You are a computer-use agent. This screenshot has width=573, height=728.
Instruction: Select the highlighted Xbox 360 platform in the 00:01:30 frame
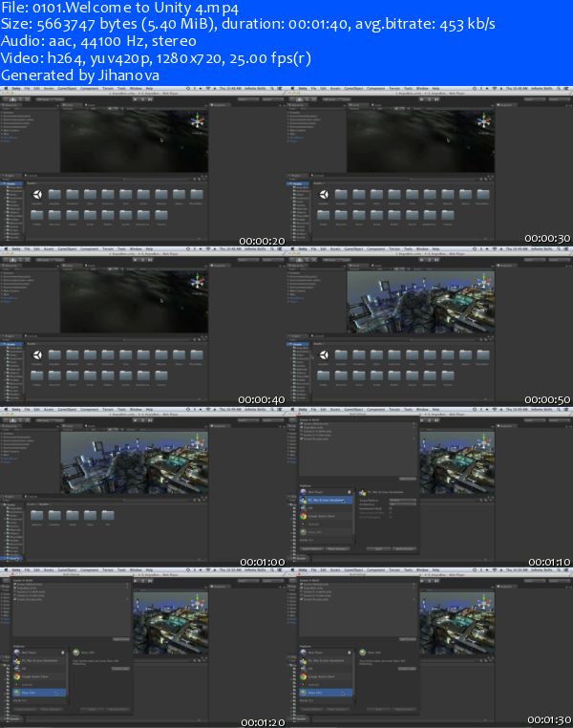pos(327,693)
